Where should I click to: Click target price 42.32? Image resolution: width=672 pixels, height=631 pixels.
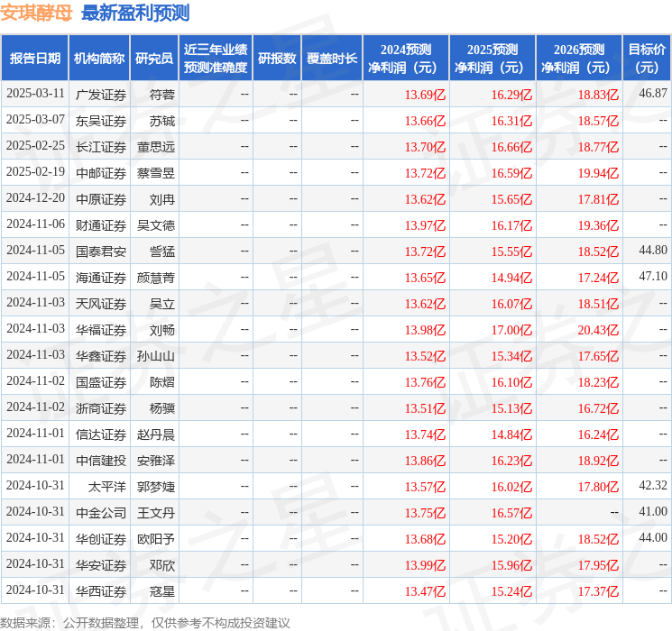(x=653, y=485)
